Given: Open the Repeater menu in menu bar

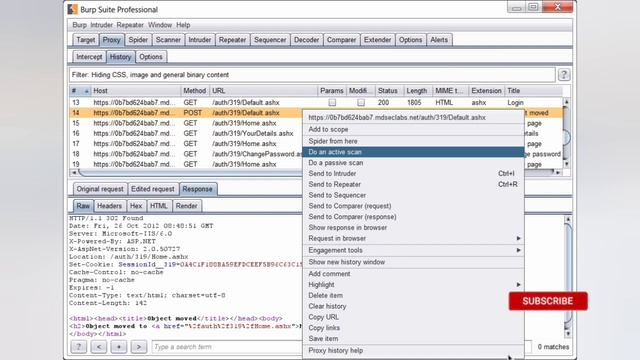Looking at the screenshot, I should 130,25.
